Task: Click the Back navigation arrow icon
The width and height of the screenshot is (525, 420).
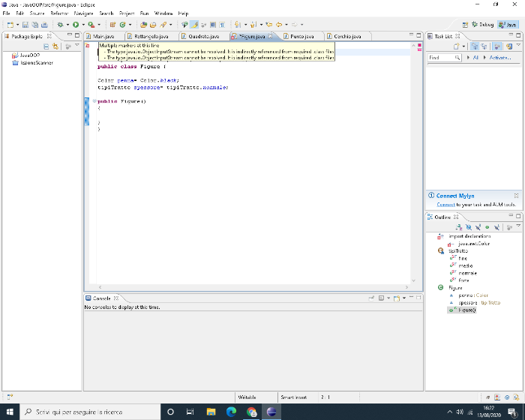Action: coord(279,25)
